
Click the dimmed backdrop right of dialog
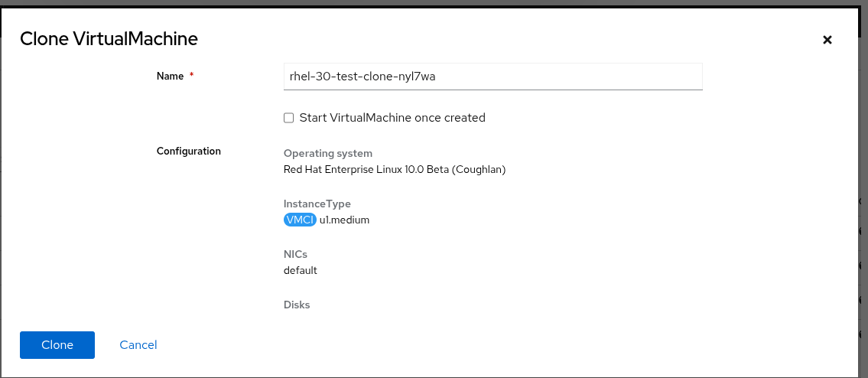click(x=863, y=191)
